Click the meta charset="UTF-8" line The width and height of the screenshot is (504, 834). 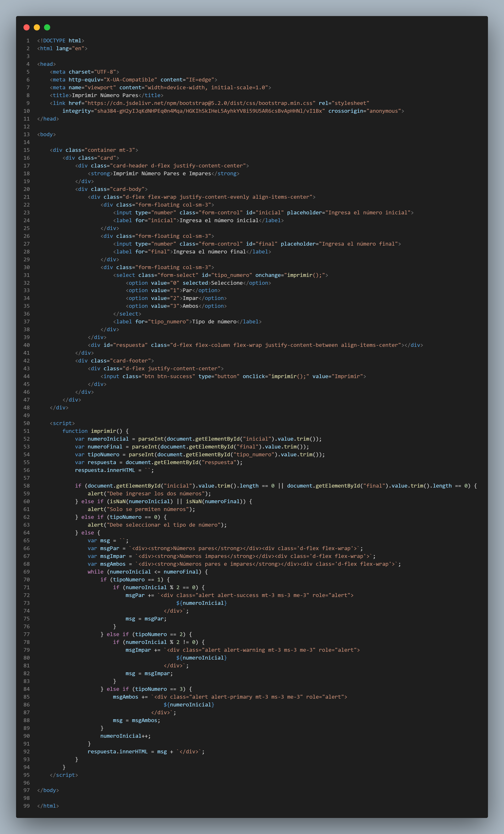click(x=84, y=72)
